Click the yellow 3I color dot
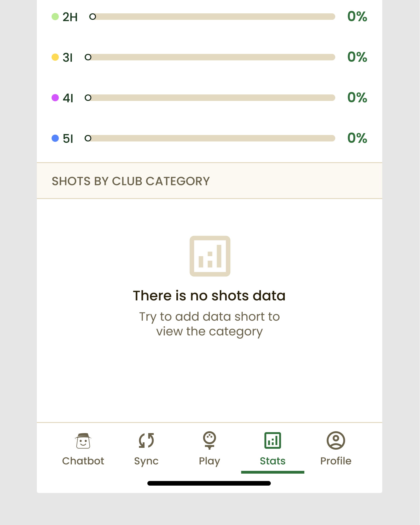Viewport: 420px width, 525px height. (55, 57)
